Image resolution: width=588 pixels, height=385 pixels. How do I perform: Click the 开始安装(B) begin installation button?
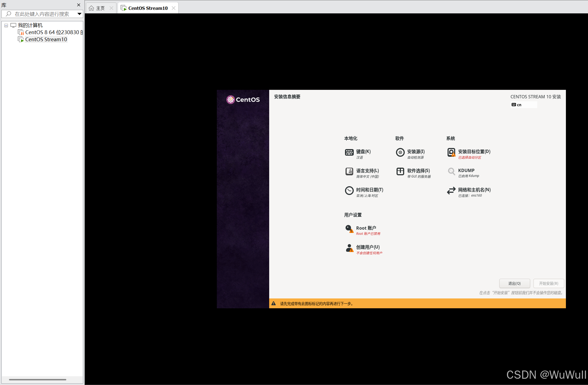point(548,283)
